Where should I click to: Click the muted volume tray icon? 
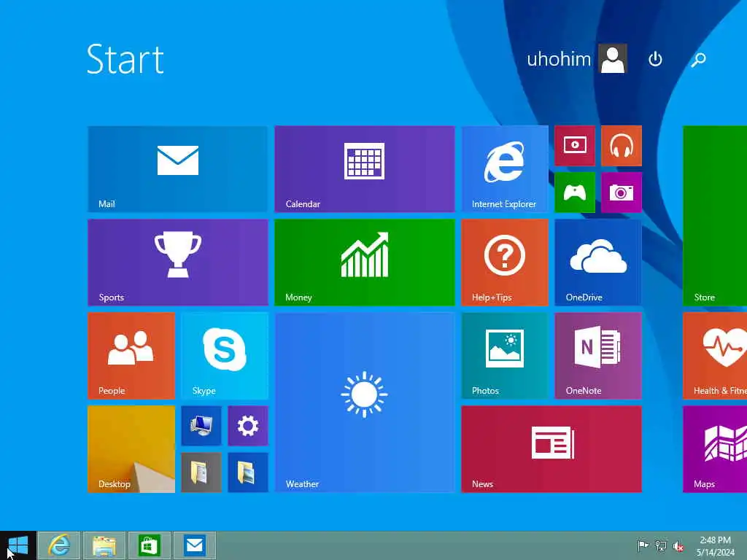(678, 546)
